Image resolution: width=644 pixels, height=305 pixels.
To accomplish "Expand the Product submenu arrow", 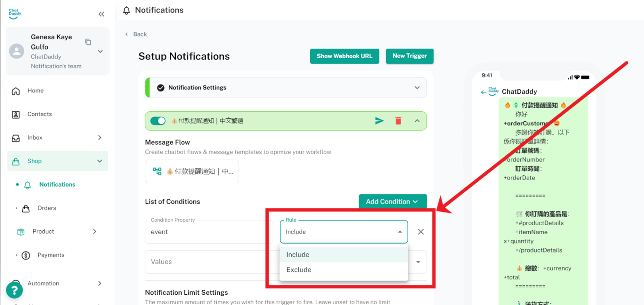I will [94, 232].
